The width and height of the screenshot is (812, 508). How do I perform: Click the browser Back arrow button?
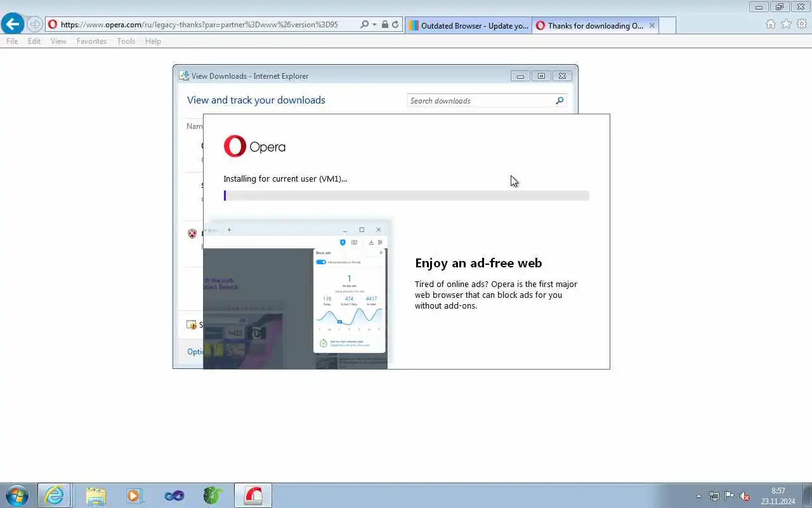13,24
